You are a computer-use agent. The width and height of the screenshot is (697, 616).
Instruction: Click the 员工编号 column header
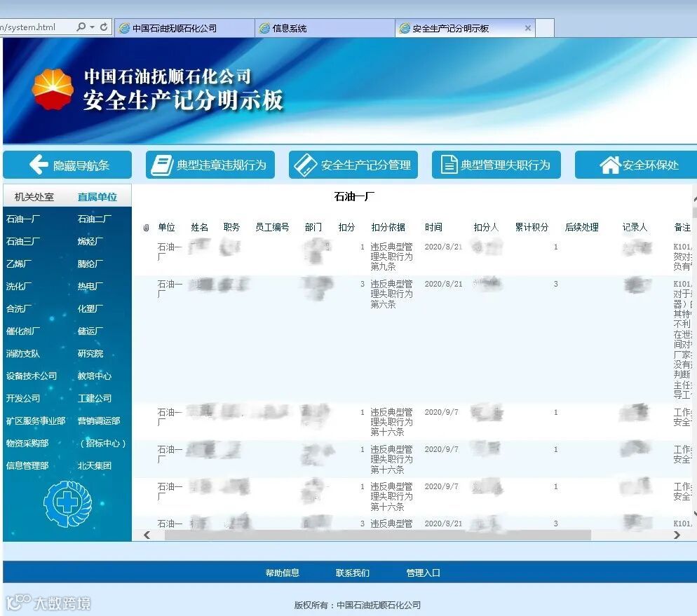[272, 227]
